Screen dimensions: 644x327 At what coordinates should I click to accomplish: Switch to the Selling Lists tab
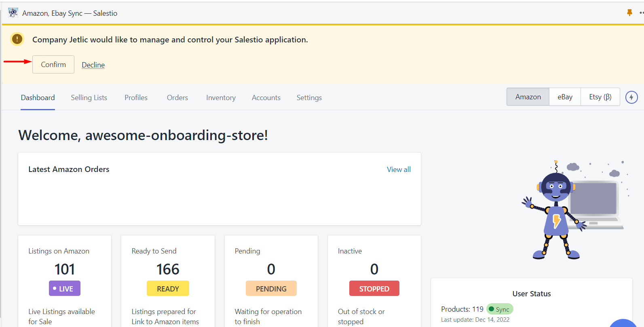point(89,98)
